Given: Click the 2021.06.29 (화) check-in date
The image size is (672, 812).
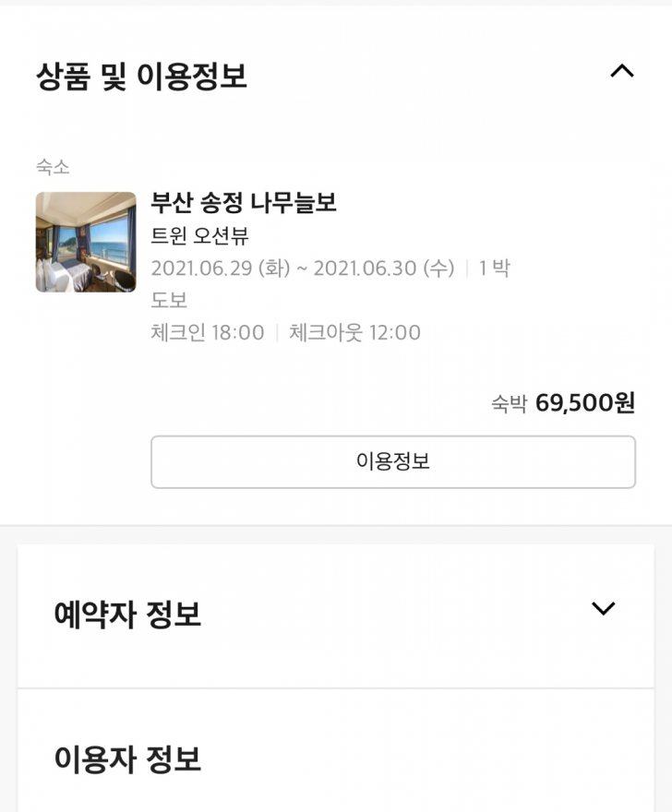Looking at the screenshot, I should click(218, 269).
